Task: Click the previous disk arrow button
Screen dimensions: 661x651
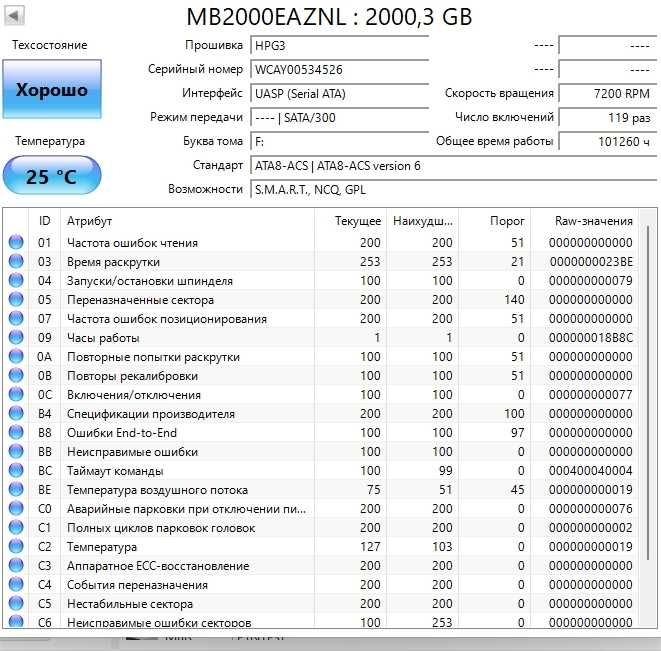Action: coord(14,16)
